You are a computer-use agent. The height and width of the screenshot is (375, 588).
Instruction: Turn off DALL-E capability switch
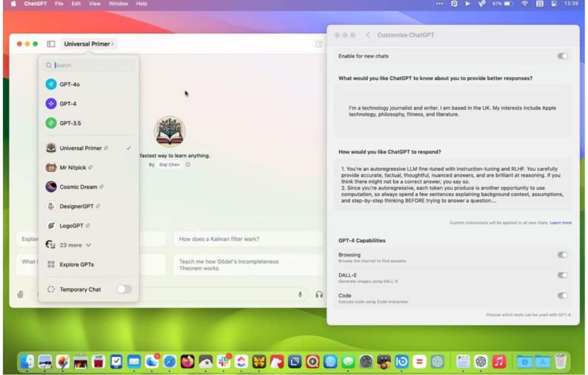click(563, 275)
